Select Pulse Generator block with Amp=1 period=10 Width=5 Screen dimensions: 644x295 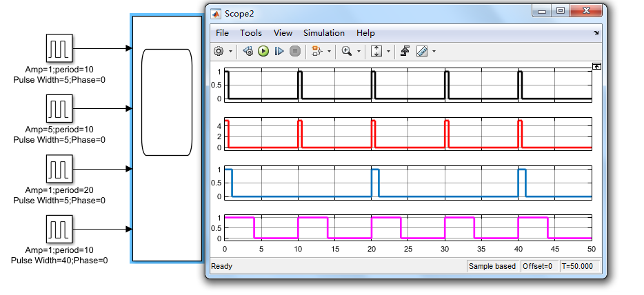pos(59,48)
